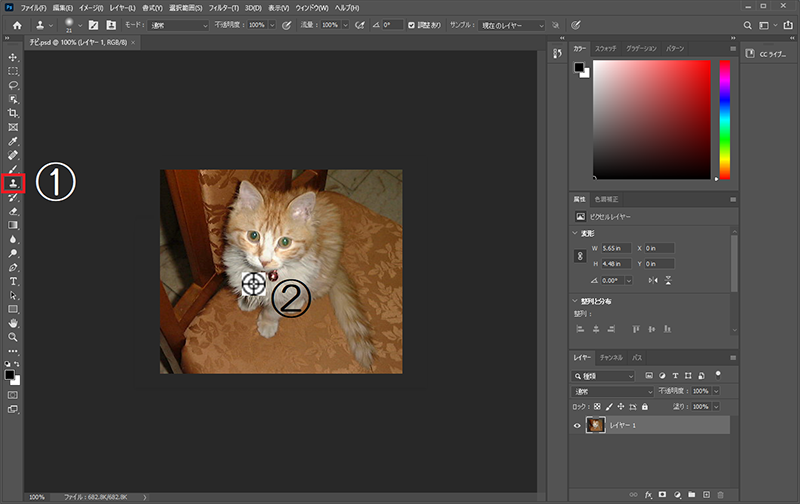The image size is (800, 504).
Task: Pick the Crop tool
Action: pyautogui.click(x=13, y=113)
